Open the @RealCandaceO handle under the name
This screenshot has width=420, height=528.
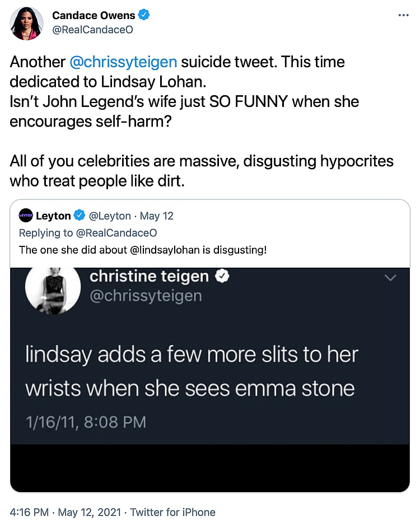[x=92, y=30]
